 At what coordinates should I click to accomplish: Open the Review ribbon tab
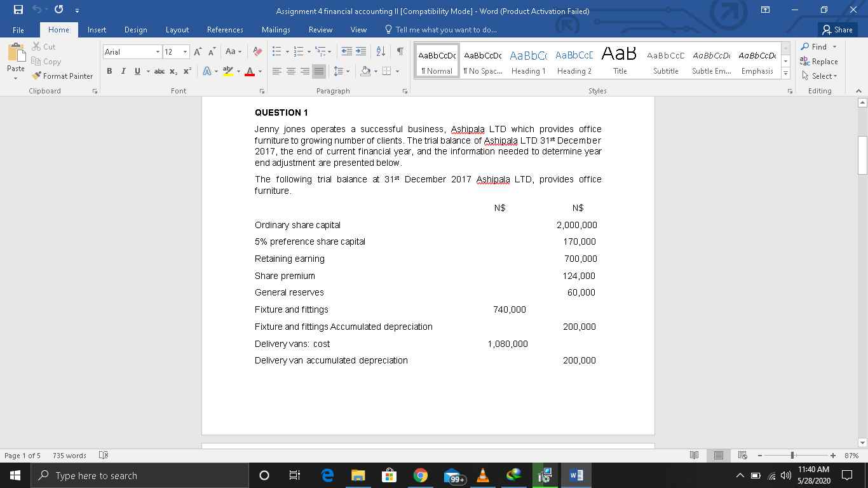[x=320, y=29]
